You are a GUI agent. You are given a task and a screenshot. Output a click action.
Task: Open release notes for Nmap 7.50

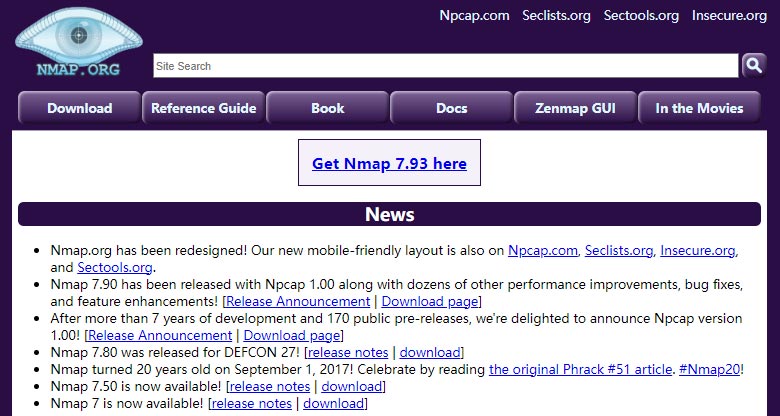click(270, 386)
